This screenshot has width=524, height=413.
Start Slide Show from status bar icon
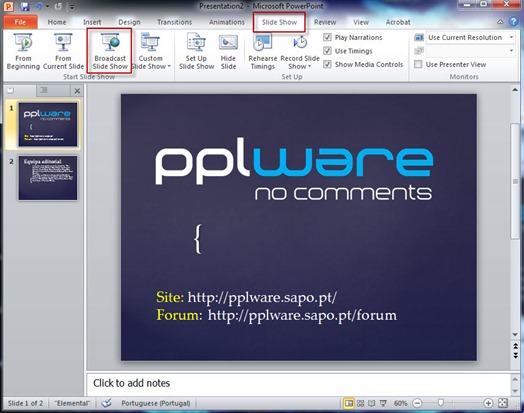pos(383,403)
